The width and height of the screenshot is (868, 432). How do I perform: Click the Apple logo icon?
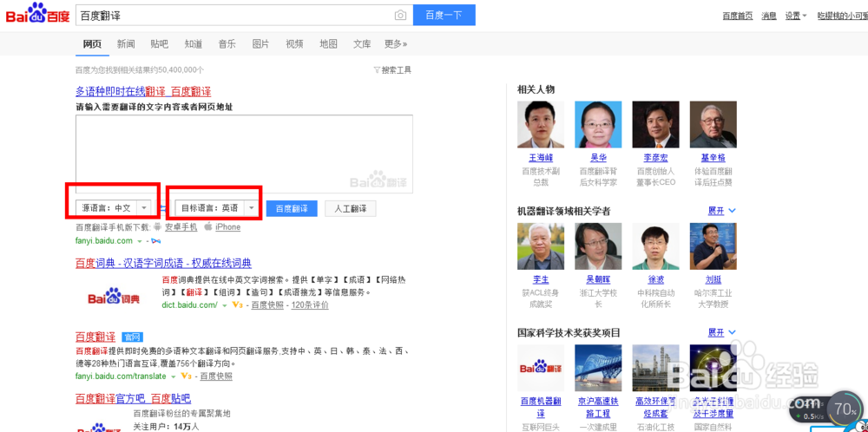[208, 226]
